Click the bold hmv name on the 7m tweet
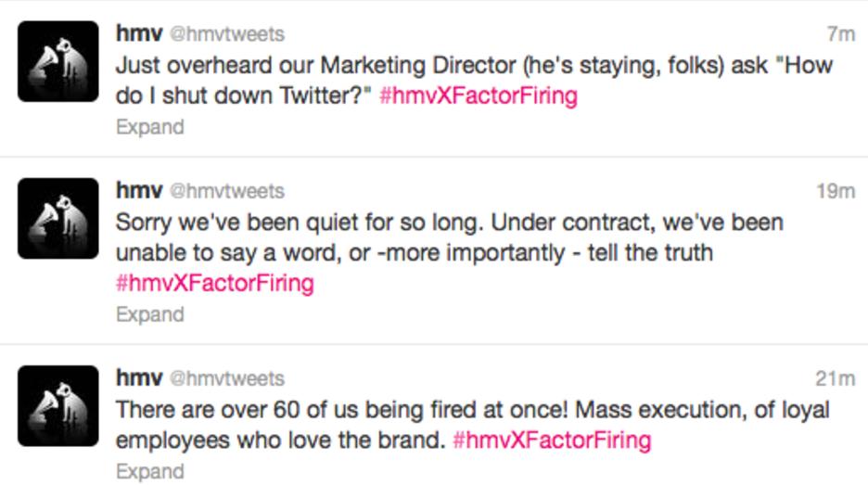 138,34
